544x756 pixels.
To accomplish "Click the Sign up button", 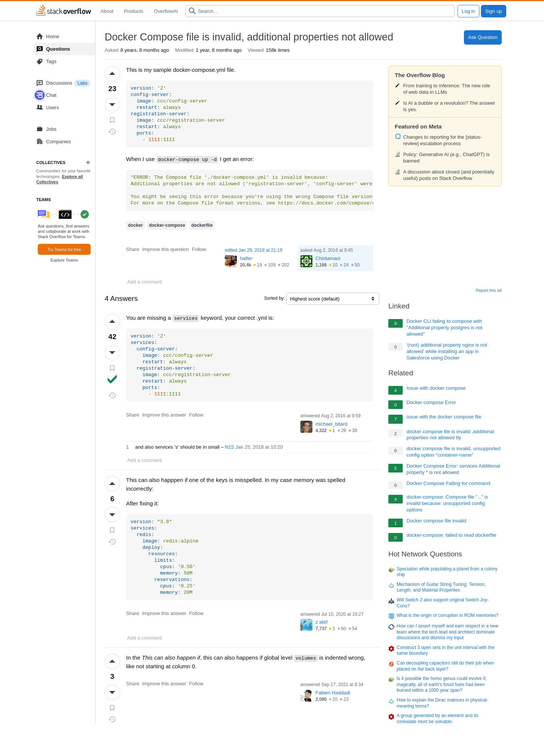I will (x=493, y=11).
